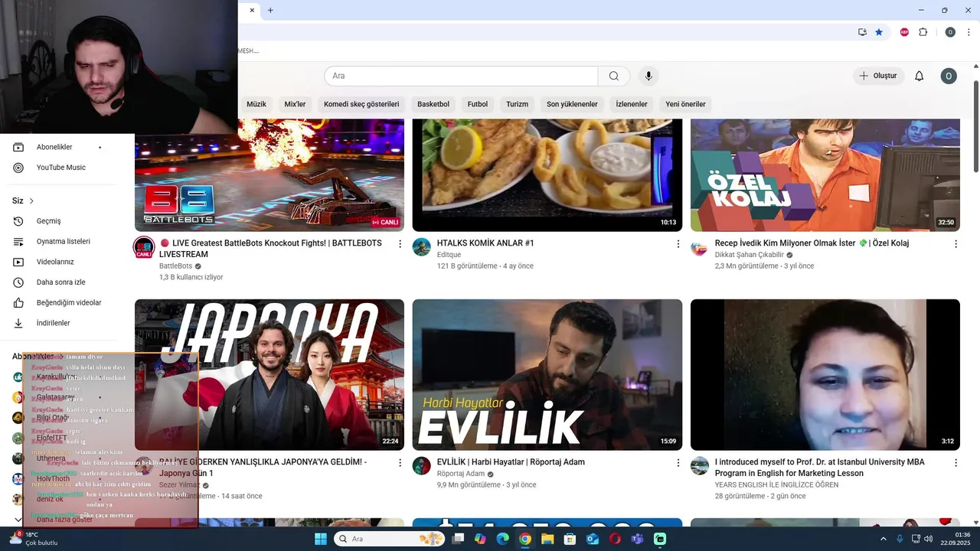Click the page vertical scrollbar thumb
Viewport: 980px width, 551px height.
coord(975,126)
